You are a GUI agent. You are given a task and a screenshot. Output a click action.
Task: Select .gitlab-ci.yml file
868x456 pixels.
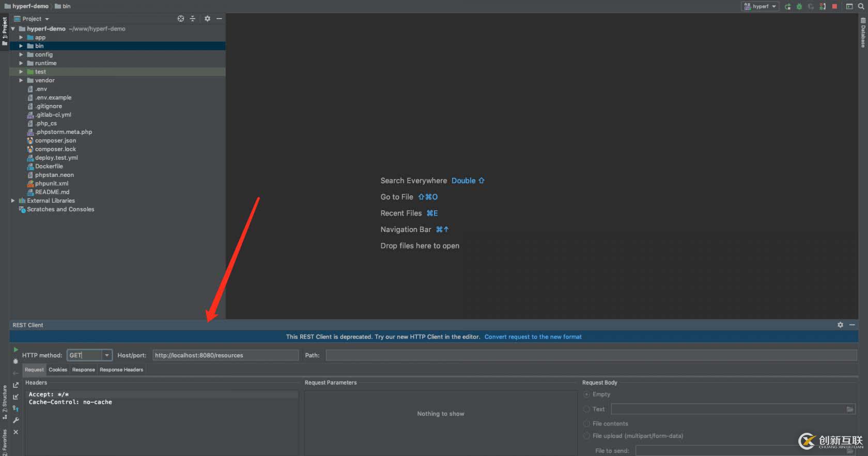coord(53,115)
